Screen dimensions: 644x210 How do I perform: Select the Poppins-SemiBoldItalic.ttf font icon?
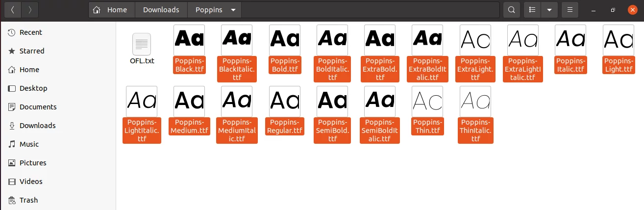(380, 102)
